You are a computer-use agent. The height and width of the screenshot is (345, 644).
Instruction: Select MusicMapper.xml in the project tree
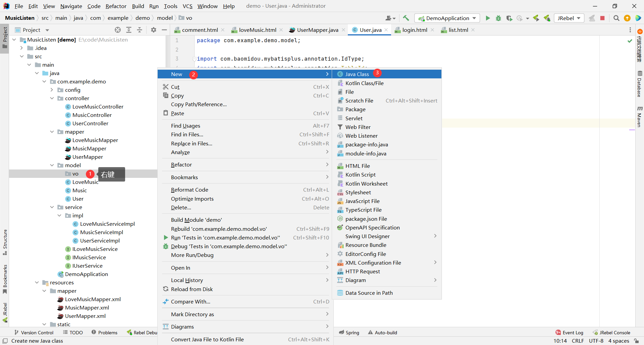click(83, 307)
